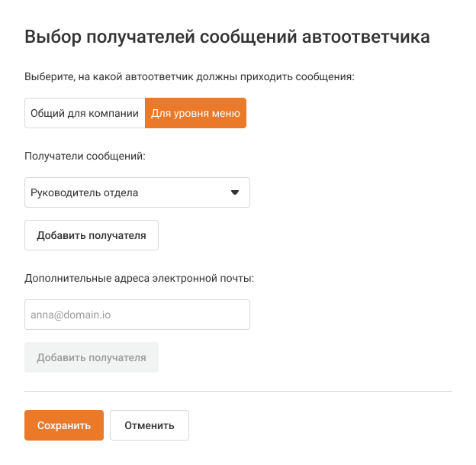This screenshot has height=465, width=476.
Task: Click the dropdown caret arrow icon
Action: click(235, 192)
